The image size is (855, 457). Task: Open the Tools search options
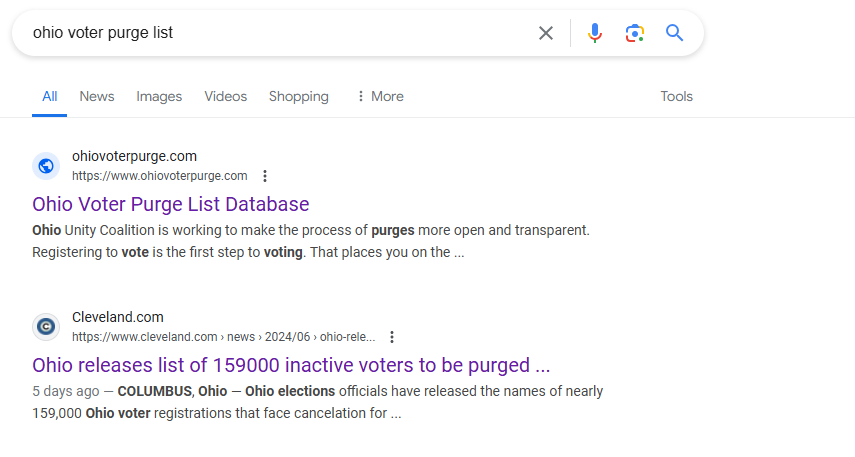677,97
